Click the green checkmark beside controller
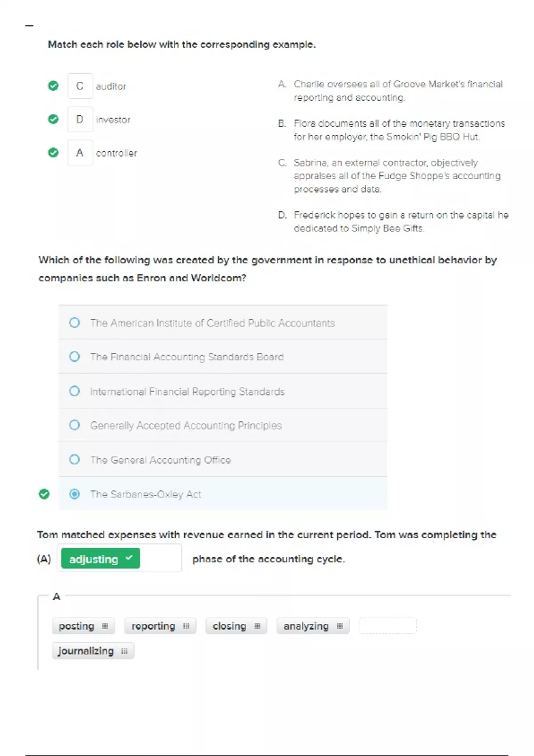The height and width of the screenshot is (756, 534). coord(53,153)
